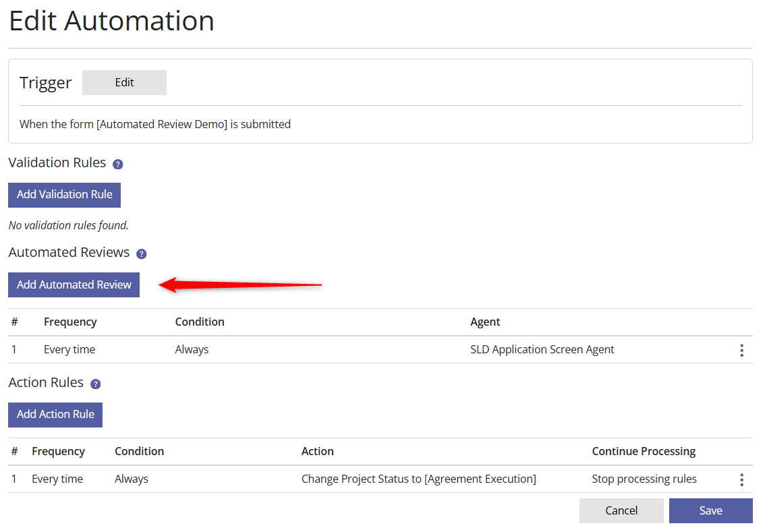The width and height of the screenshot is (765, 532).
Task: Click the Continue Processing column header
Action: point(644,452)
